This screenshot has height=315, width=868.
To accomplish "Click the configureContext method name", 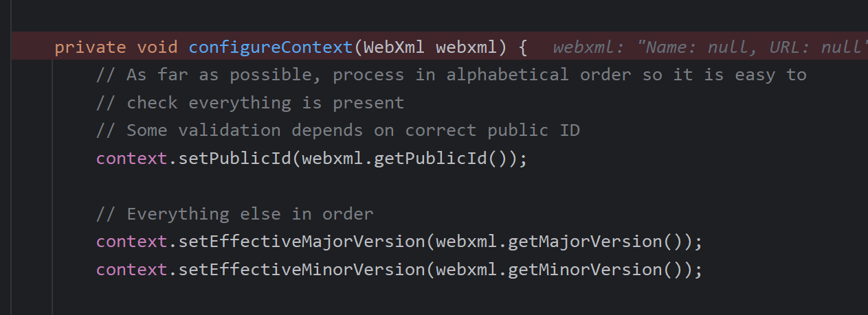I will click(x=271, y=47).
